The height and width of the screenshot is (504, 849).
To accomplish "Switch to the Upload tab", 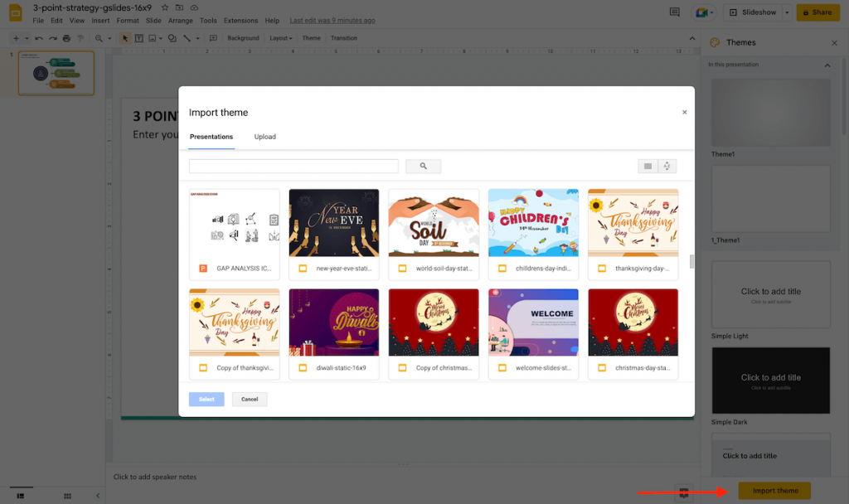I will click(264, 137).
